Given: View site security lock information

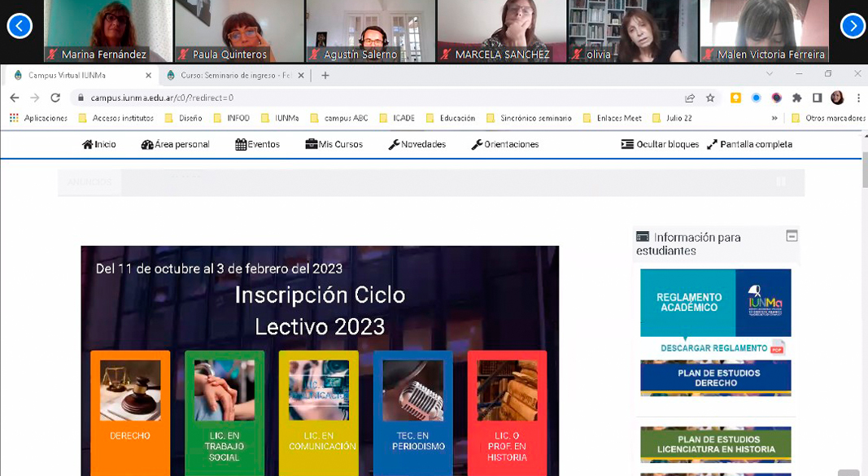Looking at the screenshot, I should tap(81, 98).
